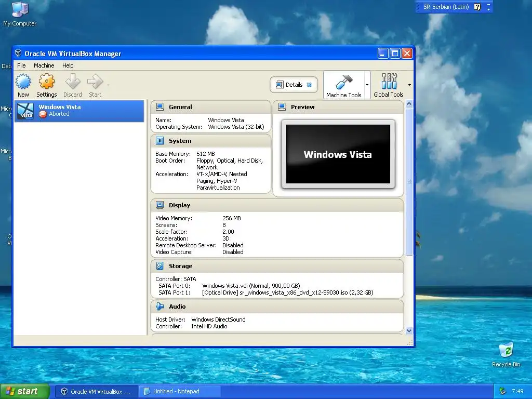Click the details pane scroll down arrow
The image size is (532, 399).
pyautogui.click(x=409, y=330)
